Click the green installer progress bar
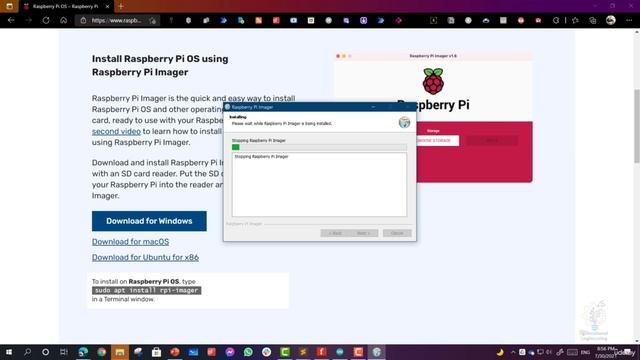640x360 pixels. point(319,147)
